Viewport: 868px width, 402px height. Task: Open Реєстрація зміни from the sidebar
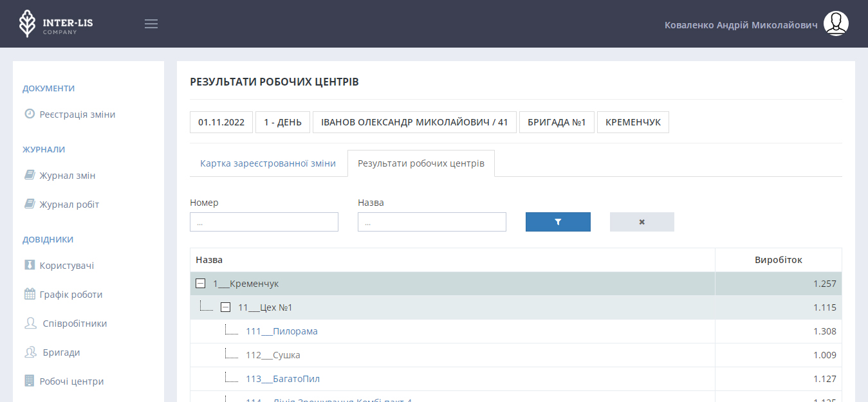(x=77, y=114)
